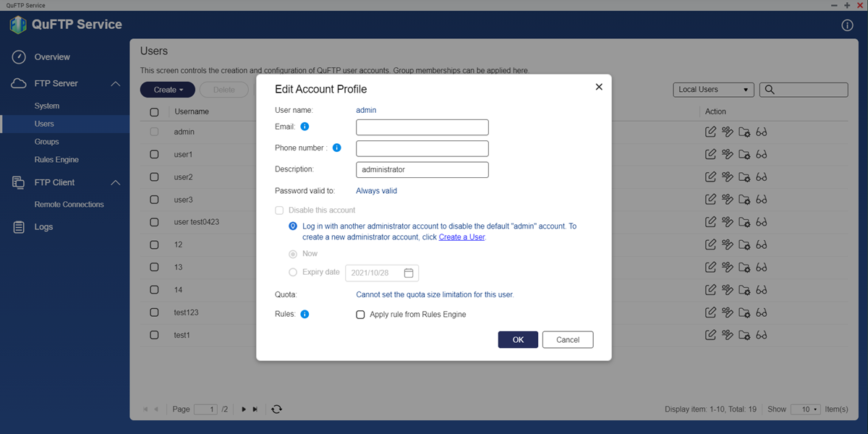The height and width of the screenshot is (434, 868).
Task: Collapse the FTP Server section
Action: coord(115,84)
